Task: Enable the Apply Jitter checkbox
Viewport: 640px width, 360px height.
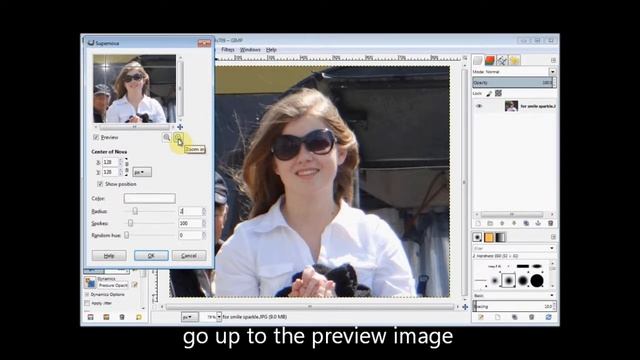Action: [x=87, y=303]
